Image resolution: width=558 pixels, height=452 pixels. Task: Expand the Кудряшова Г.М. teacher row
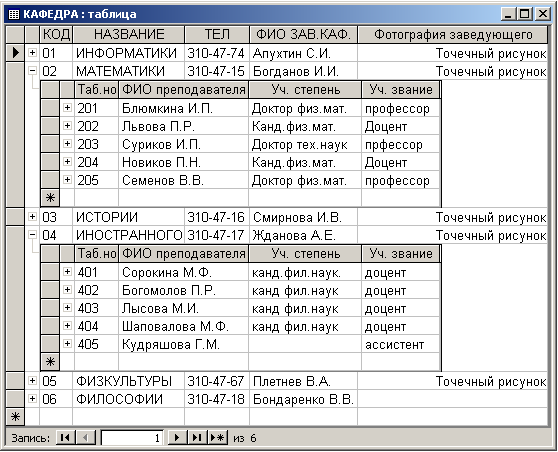point(67,343)
